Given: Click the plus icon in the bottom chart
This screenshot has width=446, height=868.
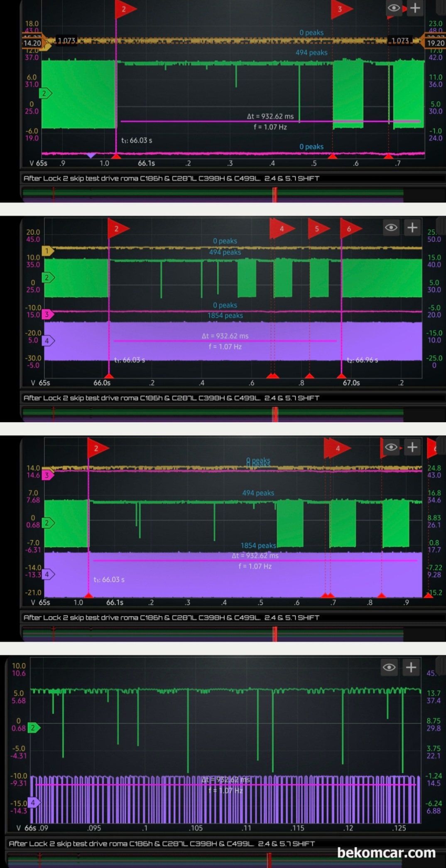Looking at the screenshot, I should (x=411, y=667).
